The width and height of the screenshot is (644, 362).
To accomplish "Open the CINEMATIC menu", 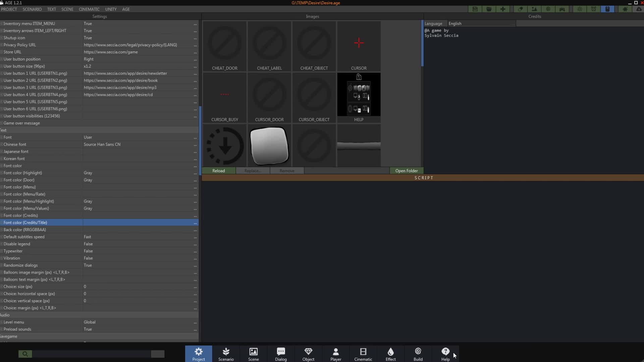I will (x=89, y=9).
